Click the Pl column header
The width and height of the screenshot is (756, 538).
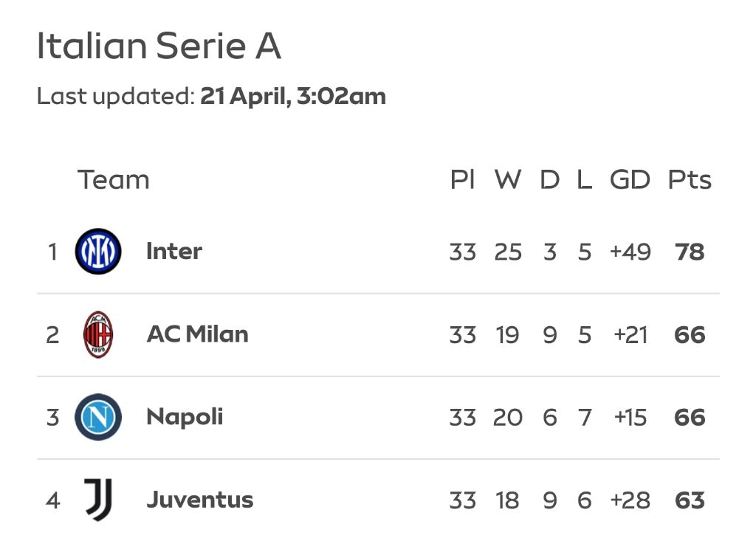coord(462,180)
